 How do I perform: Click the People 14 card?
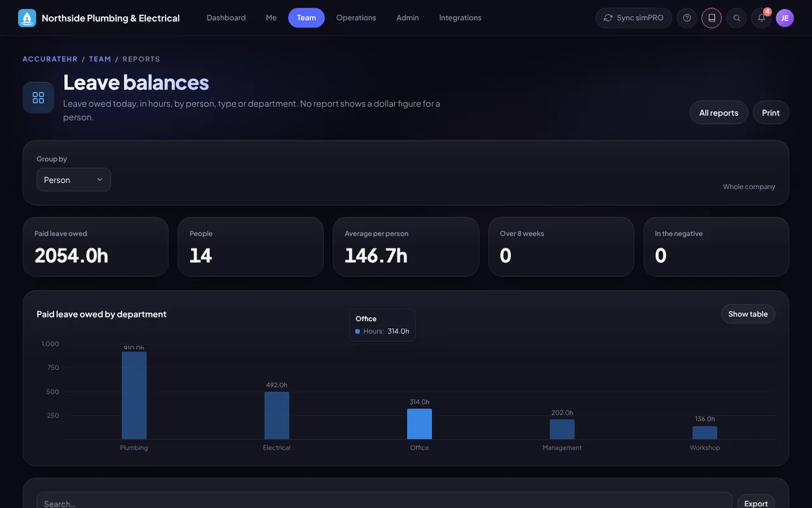[251, 246]
